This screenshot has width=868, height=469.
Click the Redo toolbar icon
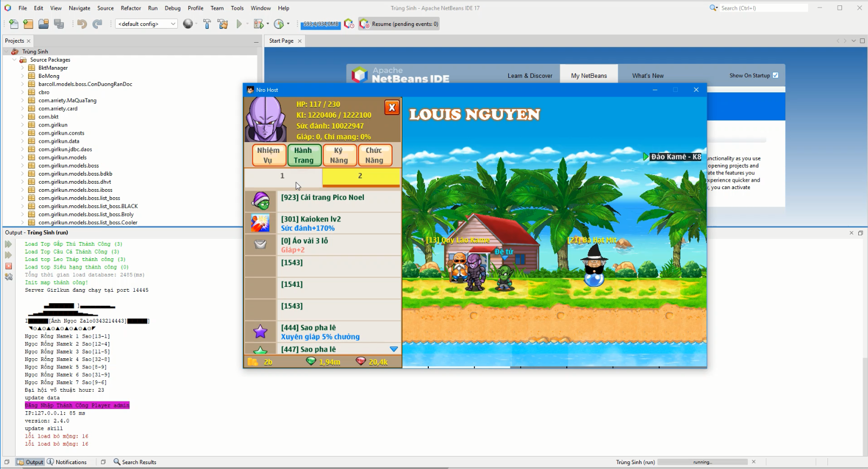[97, 24]
